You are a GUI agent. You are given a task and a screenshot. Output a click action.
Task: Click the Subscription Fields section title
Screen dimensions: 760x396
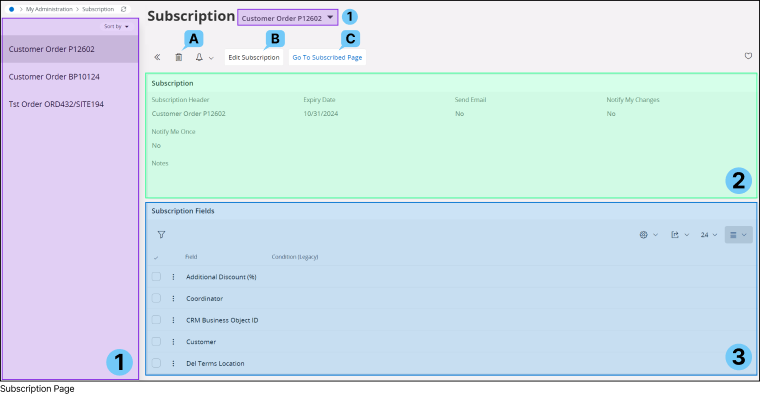(183, 211)
